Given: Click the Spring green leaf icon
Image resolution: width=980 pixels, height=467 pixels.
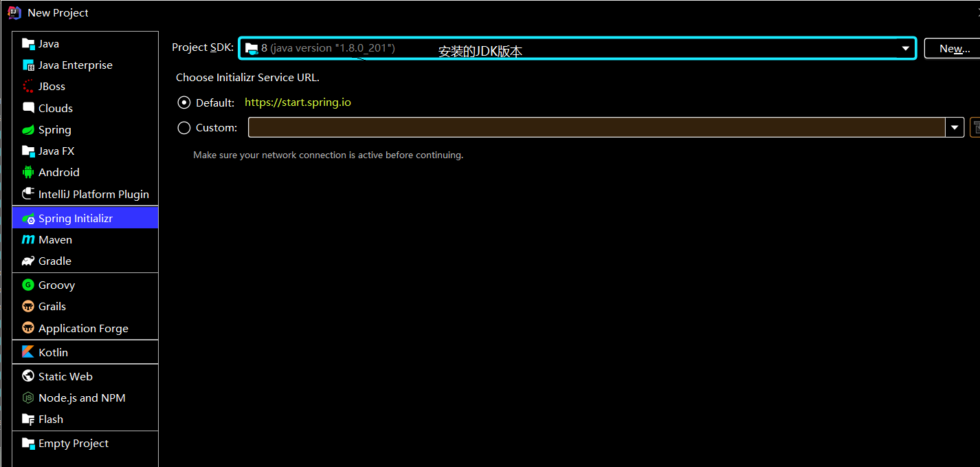Looking at the screenshot, I should (28, 130).
